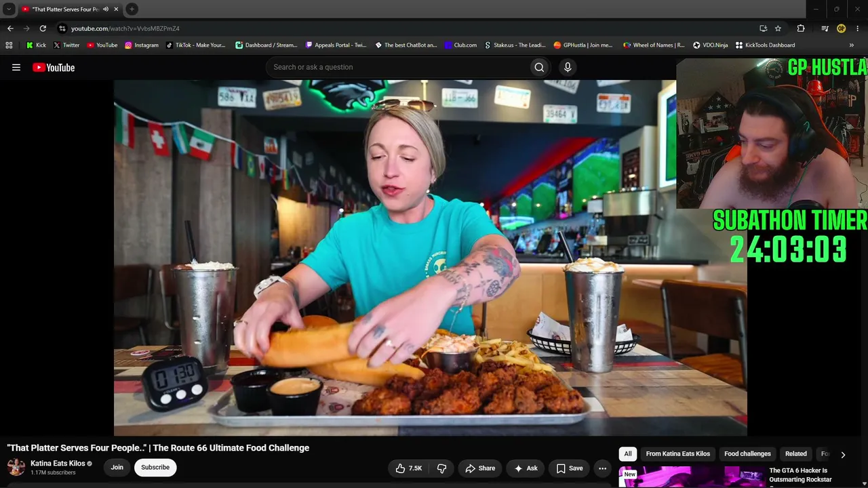Expand the hidden bookmarks overflow chevron
The image size is (868, 488).
[x=852, y=45]
